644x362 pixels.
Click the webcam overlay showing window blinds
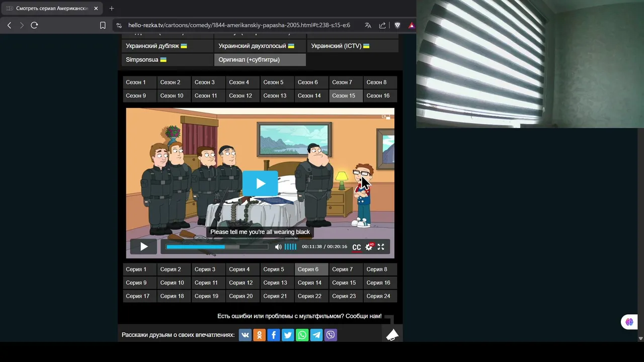pos(530,64)
